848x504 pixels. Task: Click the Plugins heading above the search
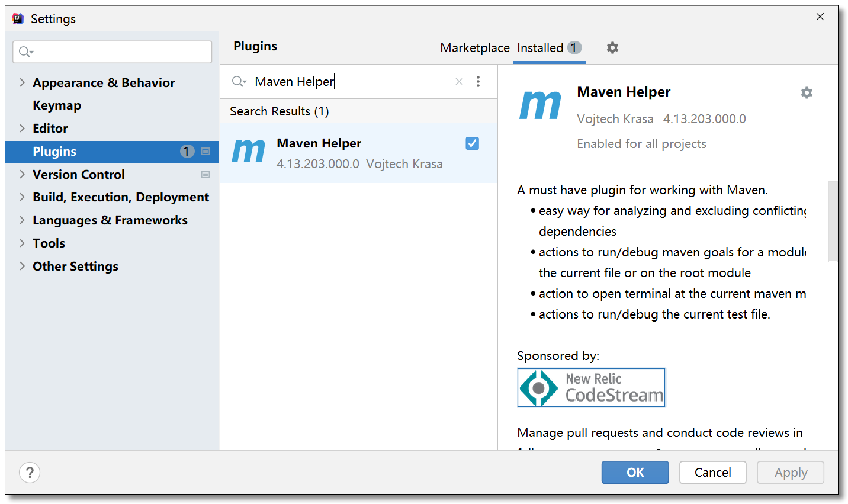point(255,46)
